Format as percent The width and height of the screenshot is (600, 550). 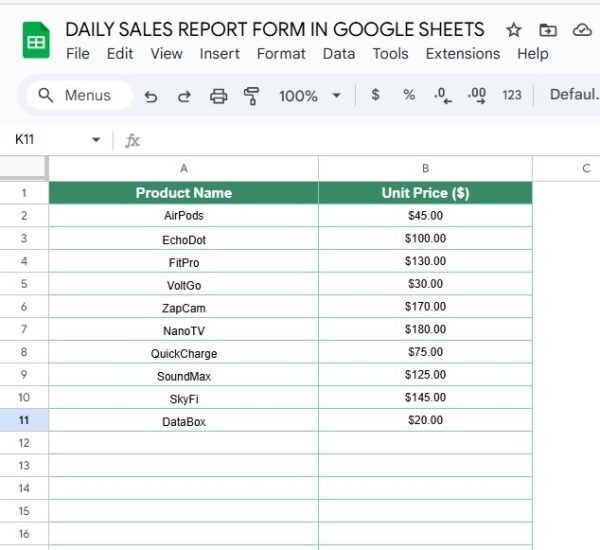tap(409, 95)
